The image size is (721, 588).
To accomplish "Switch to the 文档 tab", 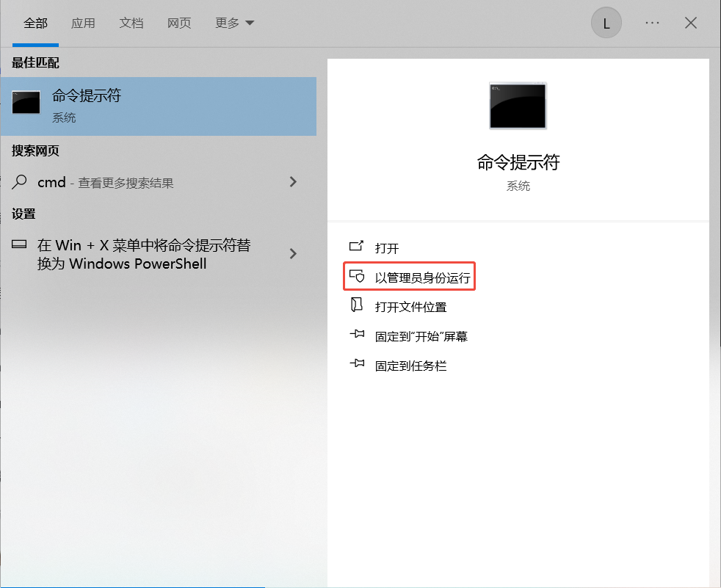I will (x=131, y=23).
